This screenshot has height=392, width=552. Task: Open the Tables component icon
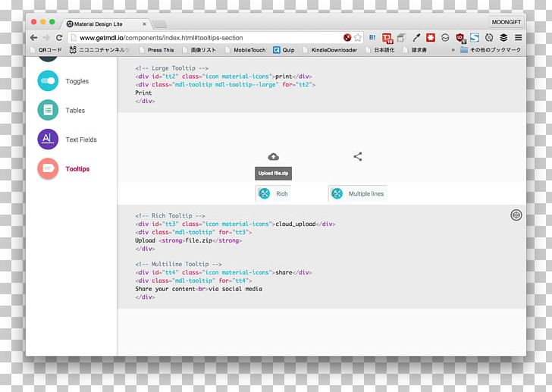(48, 111)
